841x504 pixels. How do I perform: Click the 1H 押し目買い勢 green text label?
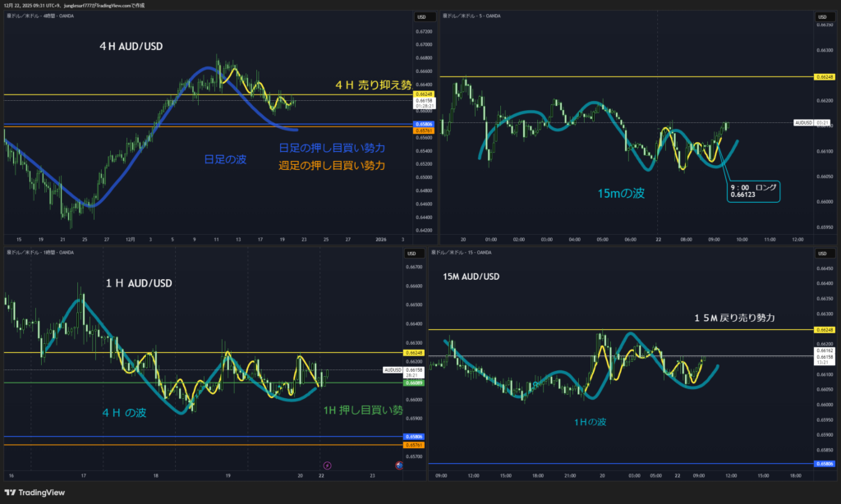pyautogui.click(x=362, y=410)
